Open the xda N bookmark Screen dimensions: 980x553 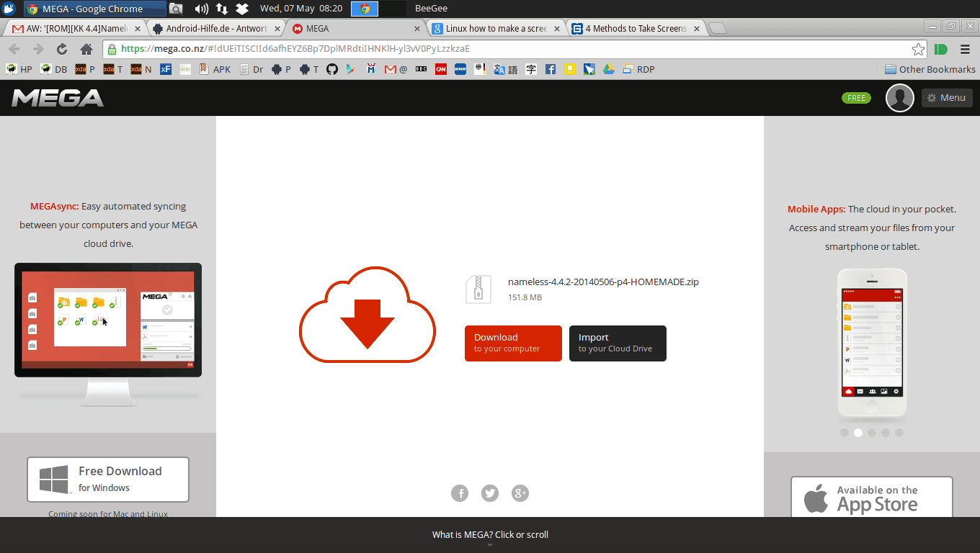[141, 69]
